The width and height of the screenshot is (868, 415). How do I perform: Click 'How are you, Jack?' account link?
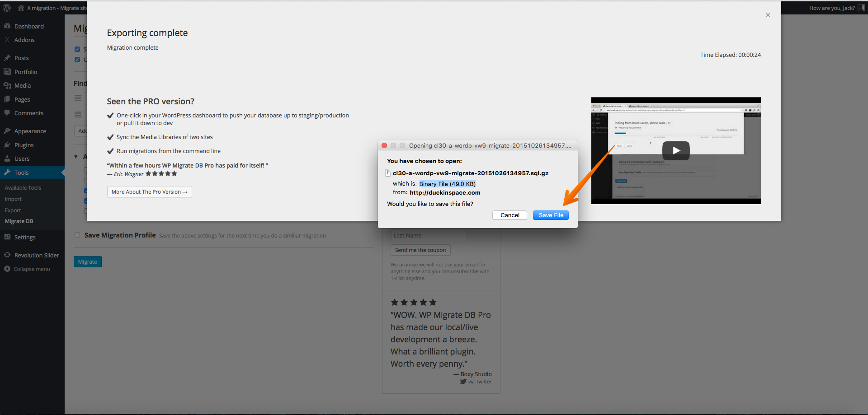coord(832,8)
